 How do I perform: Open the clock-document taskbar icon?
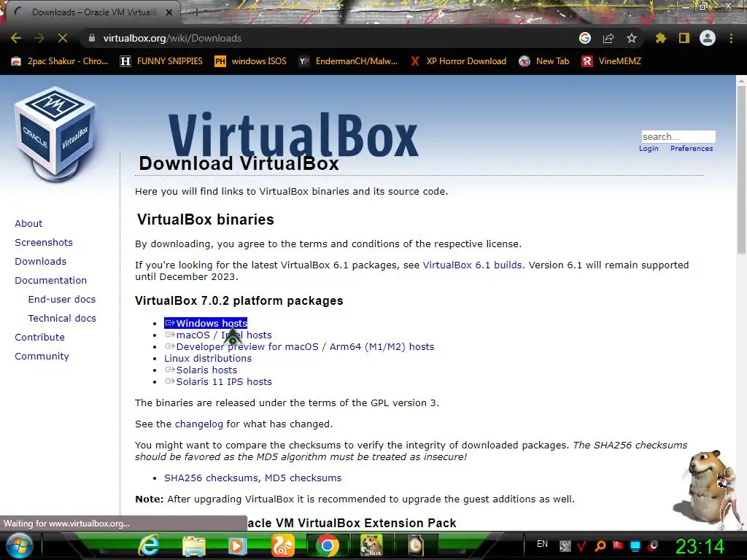416,545
